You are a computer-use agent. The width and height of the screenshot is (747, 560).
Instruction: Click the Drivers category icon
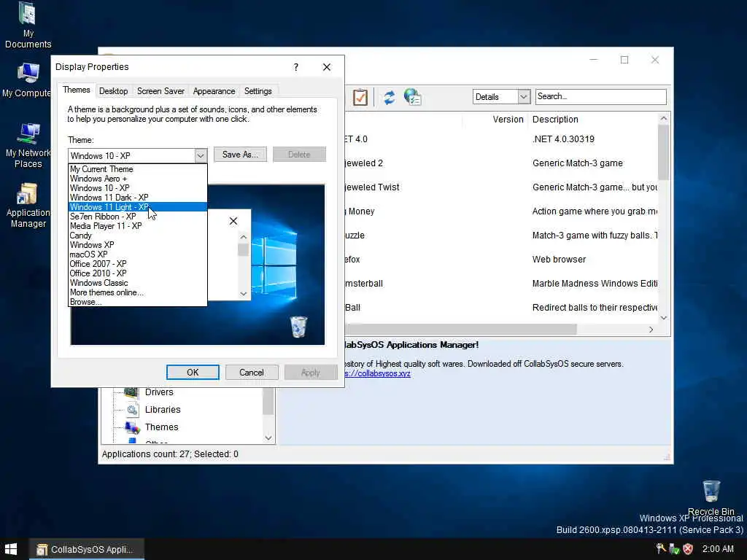coord(131,392)
